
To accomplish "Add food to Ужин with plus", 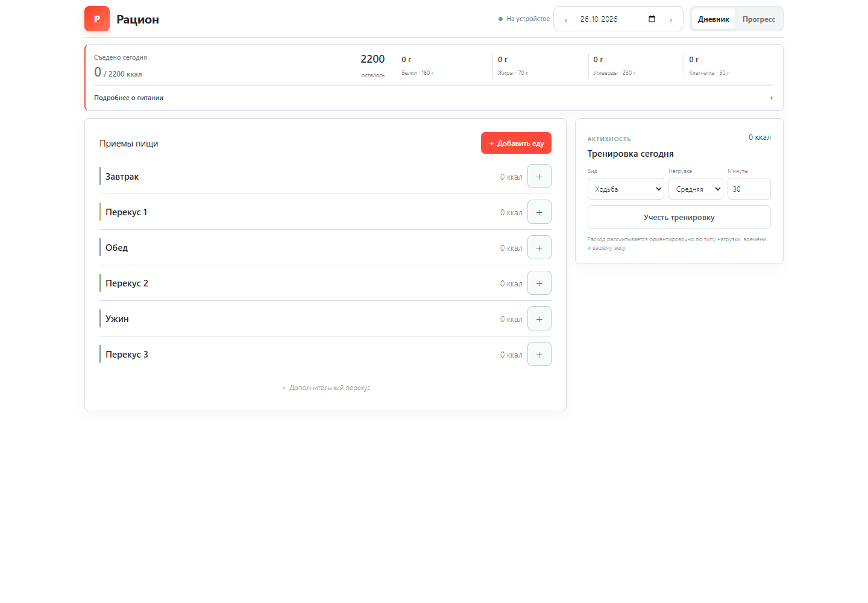I will pos(539,319).
